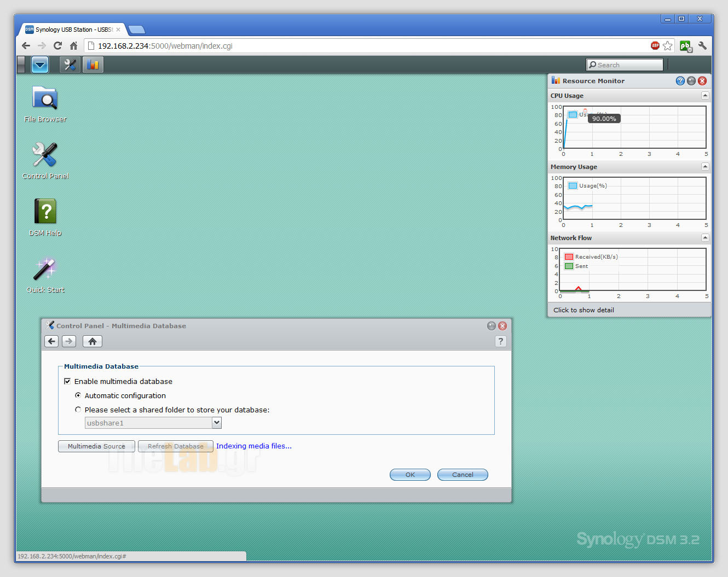
Task: Launch the Quick Start wizard icon
Action: (x=45, y=269)
